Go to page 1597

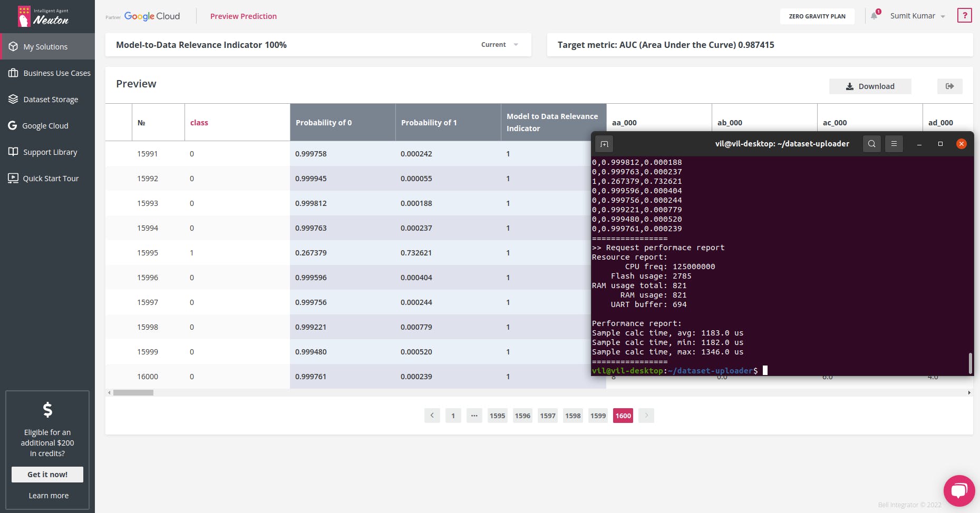point(548,416)
